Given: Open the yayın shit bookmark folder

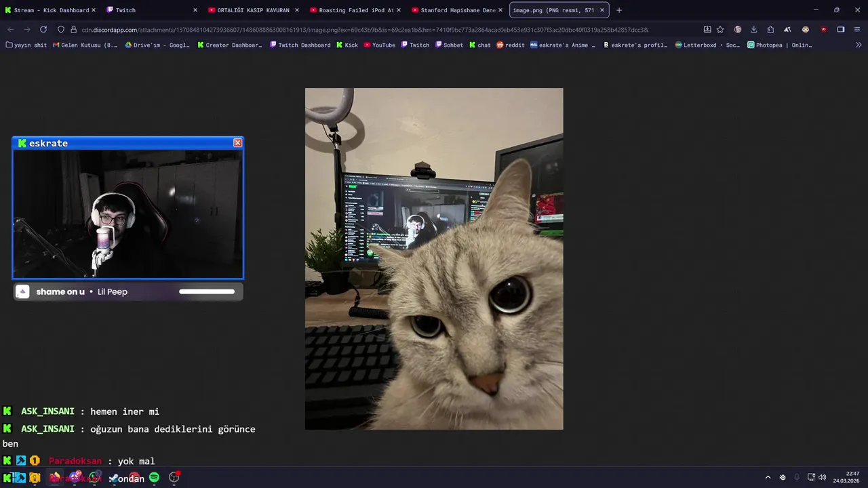Looking at the screenshot, I should 26,45.
